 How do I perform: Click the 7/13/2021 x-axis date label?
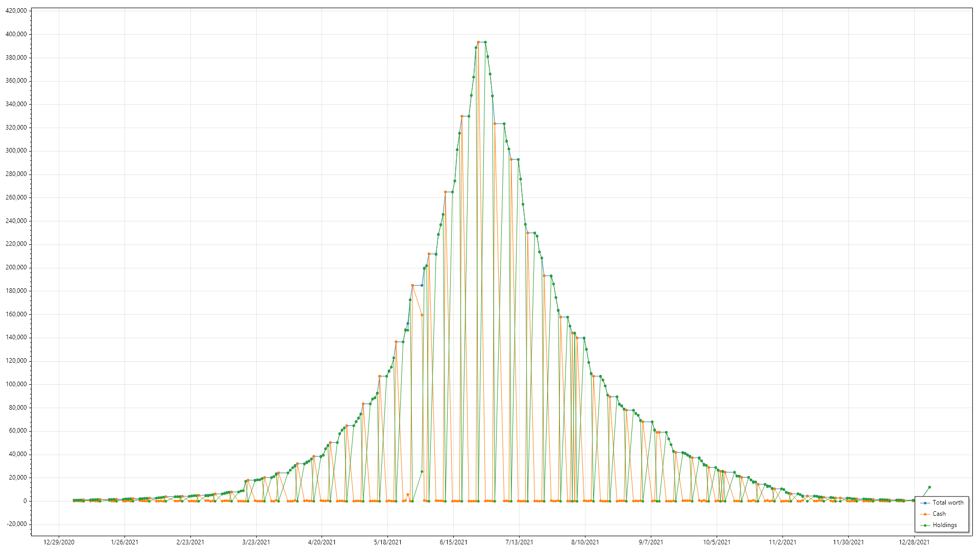(519, 542)
